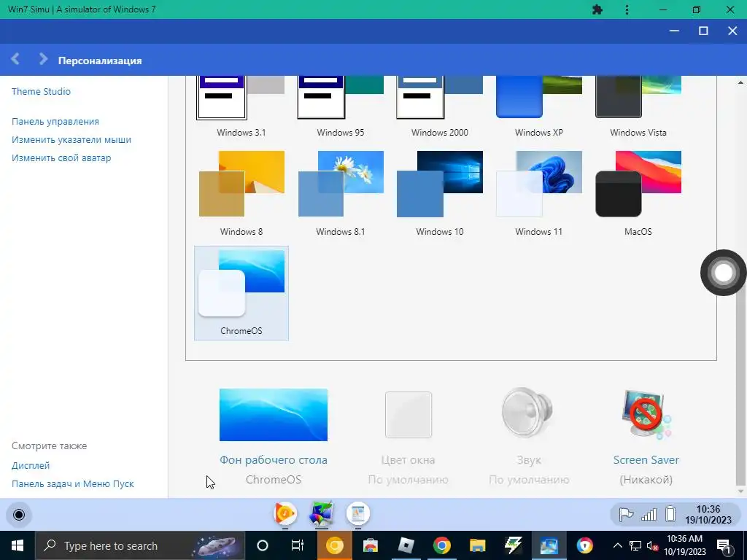Open the personalization app on shelf
Screen dimensions: 747x560
point(322,514)
